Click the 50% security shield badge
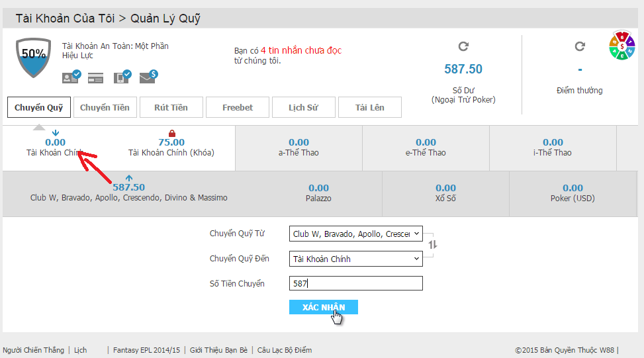Screen dimensions: 644x358 point(33,57)
